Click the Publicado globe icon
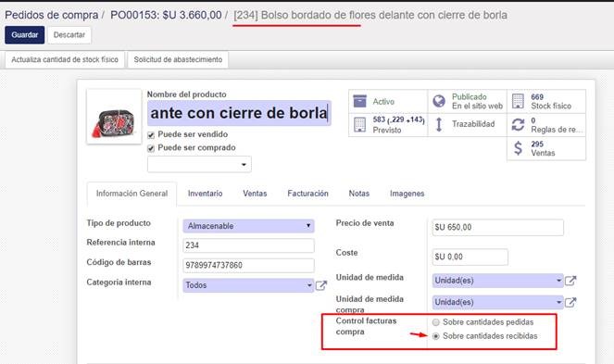Screen dimensions: 614x364 439,101
